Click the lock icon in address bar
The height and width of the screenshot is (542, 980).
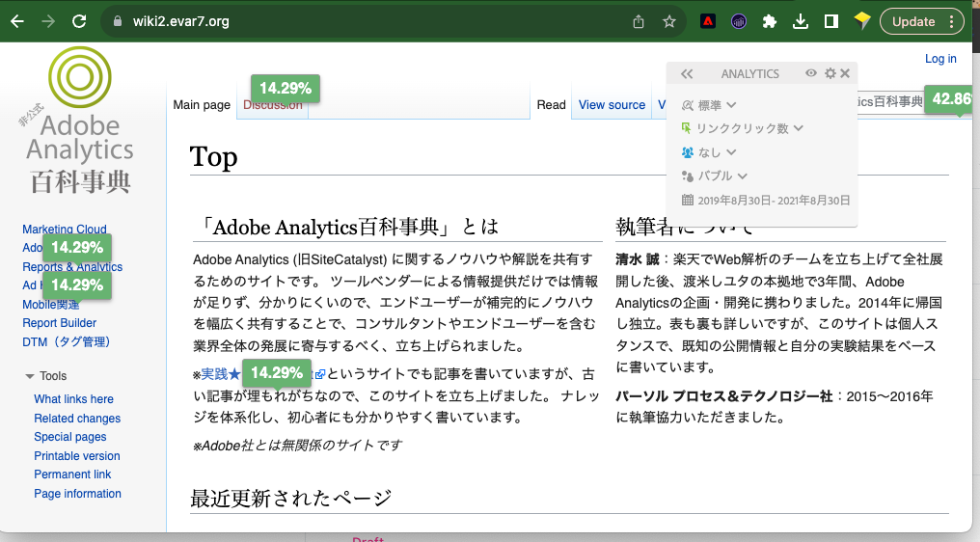pos(117,21)
